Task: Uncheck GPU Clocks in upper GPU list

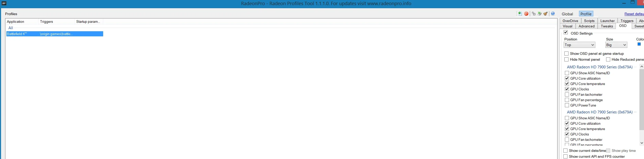Action: 567,89
